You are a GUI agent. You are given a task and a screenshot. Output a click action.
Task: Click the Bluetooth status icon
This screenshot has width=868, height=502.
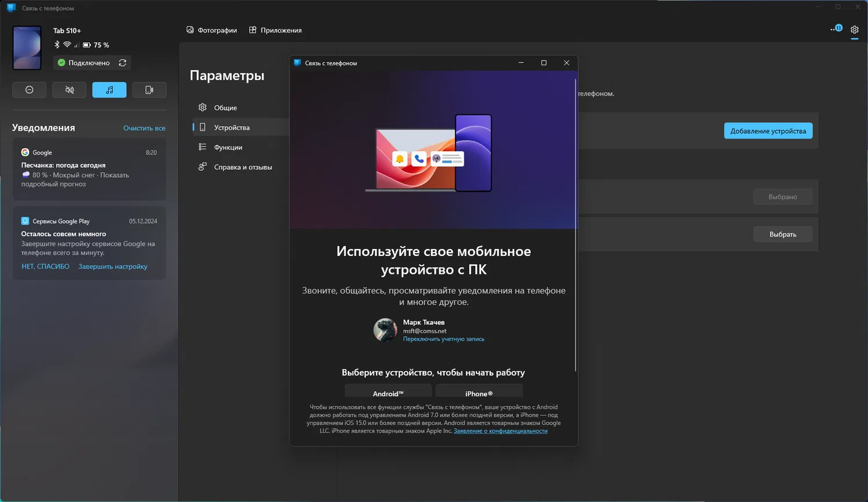[57, 45]
